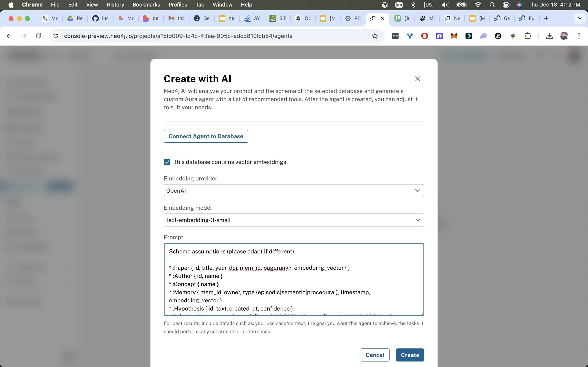
Task: Open the Bookmarks menu in menu bar
Action: pyautogui.click(x=146, y=5)
